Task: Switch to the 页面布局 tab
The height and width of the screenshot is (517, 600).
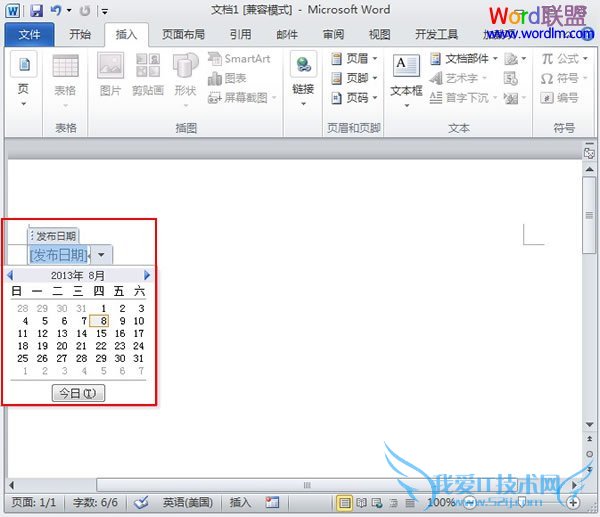Action: pyautogui.click(x=183, y=34)
